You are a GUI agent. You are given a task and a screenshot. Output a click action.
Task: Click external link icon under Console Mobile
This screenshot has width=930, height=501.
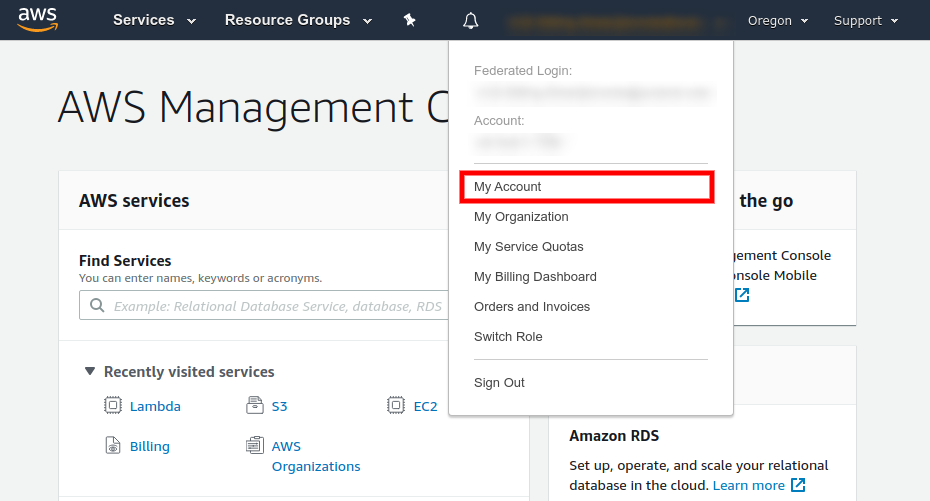(x=742, y=295)
